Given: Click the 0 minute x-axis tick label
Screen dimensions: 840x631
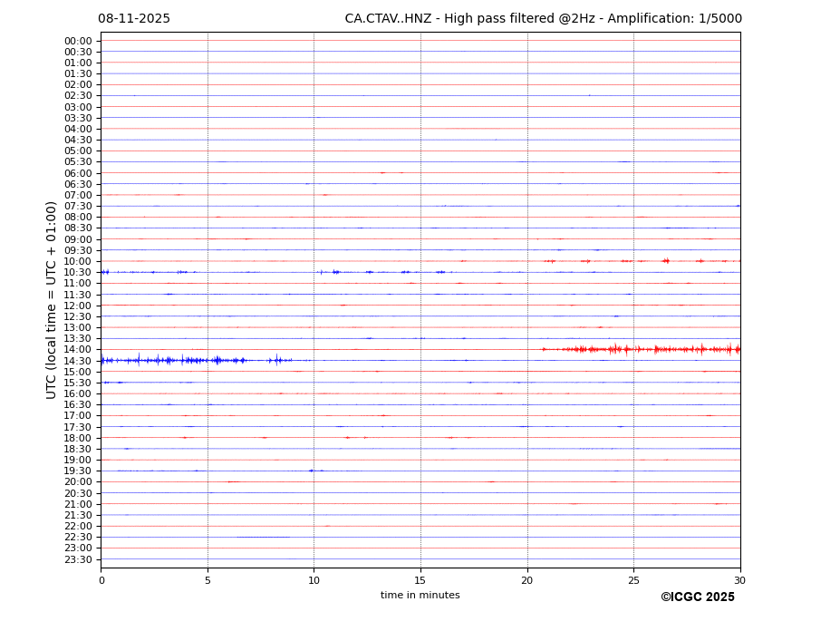Looking at the screenshot, I should tap(101, 580).
